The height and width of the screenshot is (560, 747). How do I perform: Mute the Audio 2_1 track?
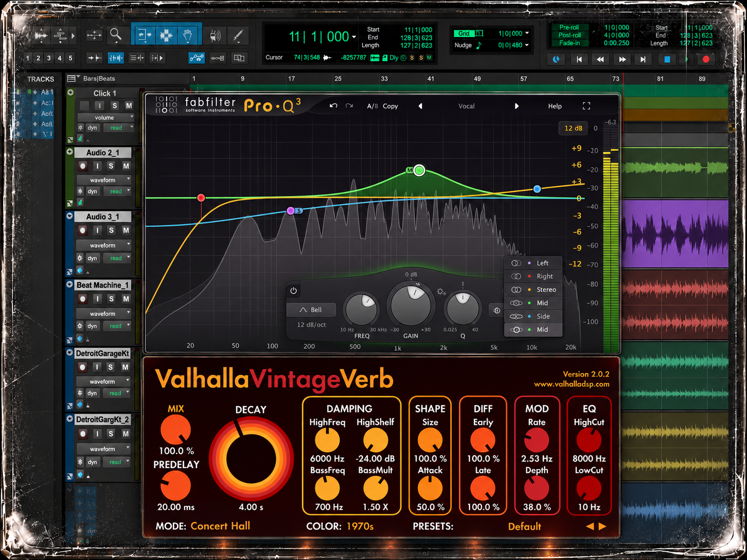point(126,166)
